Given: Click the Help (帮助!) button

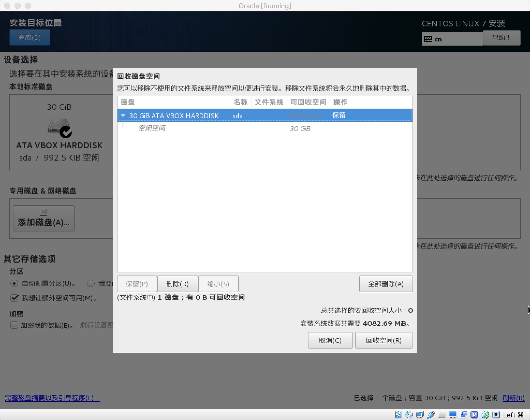Looking at the screenshot, I should coord(502,38).
